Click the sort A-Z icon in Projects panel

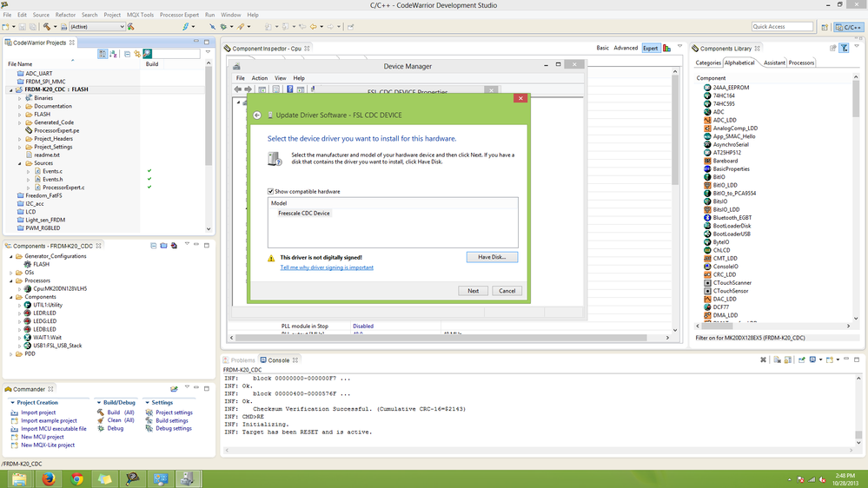point(114,54)
